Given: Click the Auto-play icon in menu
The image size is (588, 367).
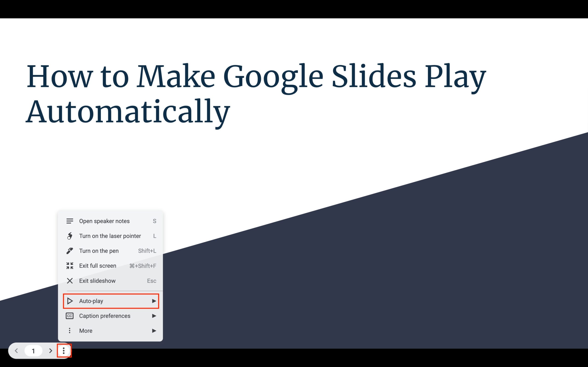Looking at the screenshot, I should (x=69, y=301).
